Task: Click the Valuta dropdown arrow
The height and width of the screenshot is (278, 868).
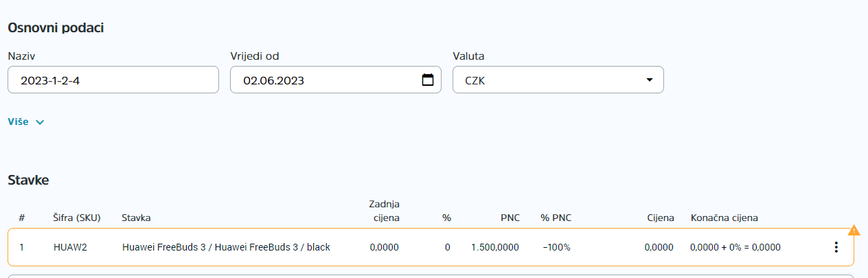Action: click(x=650, y=80)
